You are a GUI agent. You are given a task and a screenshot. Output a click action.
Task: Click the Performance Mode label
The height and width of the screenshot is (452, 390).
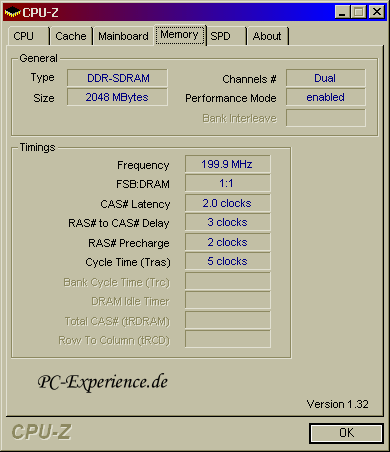point(231,98)
